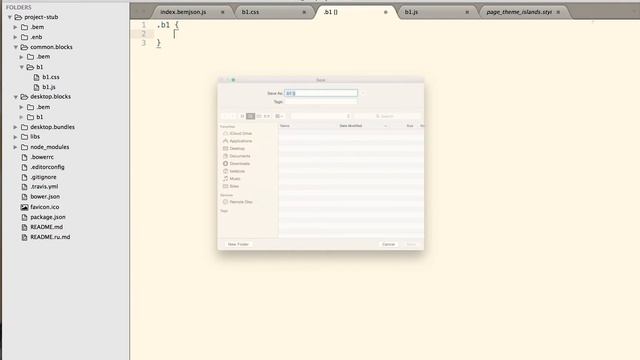Open b1.css in the sidebar tree

tap(51, 77)
